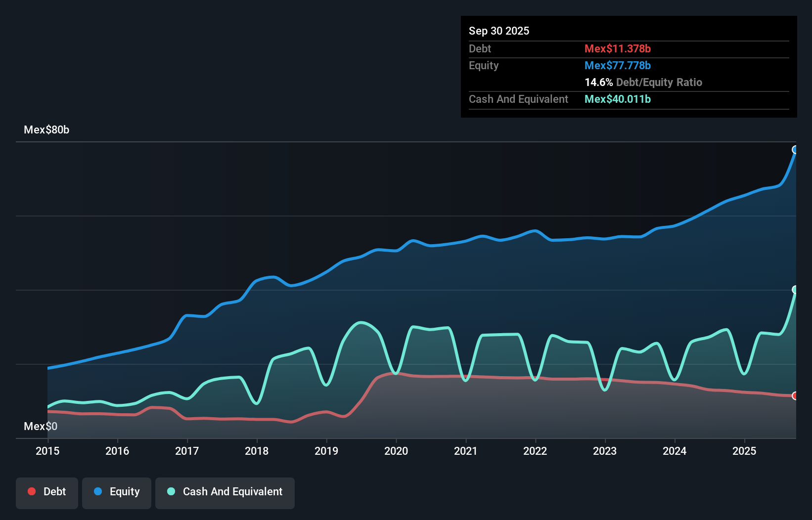
Task: Select the blue Equity dot icon in legend
Action: (98, 491)
